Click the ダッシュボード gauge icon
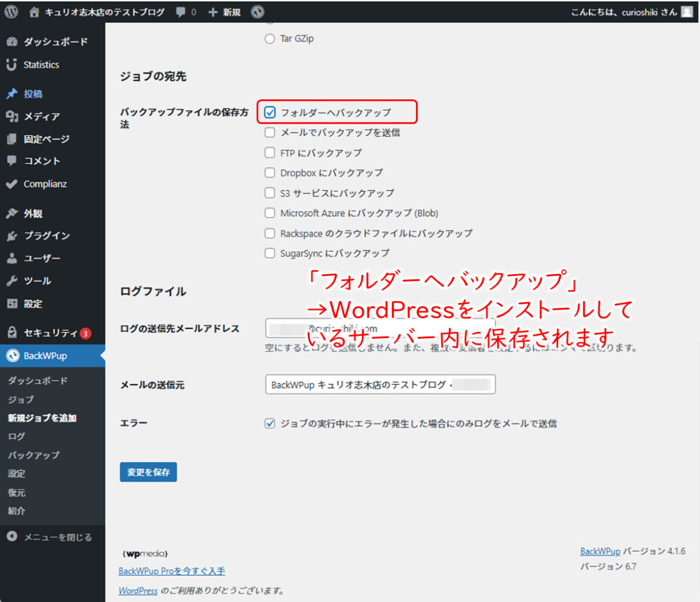Screen dimensions: 700x602 pyautogui.click(x=12, y=42)
